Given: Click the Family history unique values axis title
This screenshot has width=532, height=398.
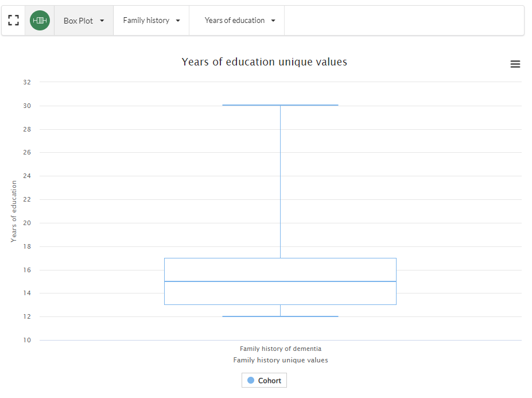Looking at the screenshot, I should pyautogui.click(x=280, y=360).
